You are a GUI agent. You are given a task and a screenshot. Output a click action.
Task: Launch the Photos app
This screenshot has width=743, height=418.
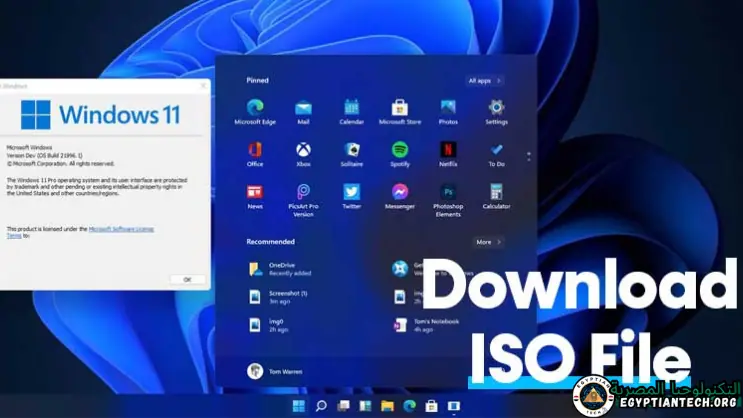pyautogui.click(x=448, y=112)
